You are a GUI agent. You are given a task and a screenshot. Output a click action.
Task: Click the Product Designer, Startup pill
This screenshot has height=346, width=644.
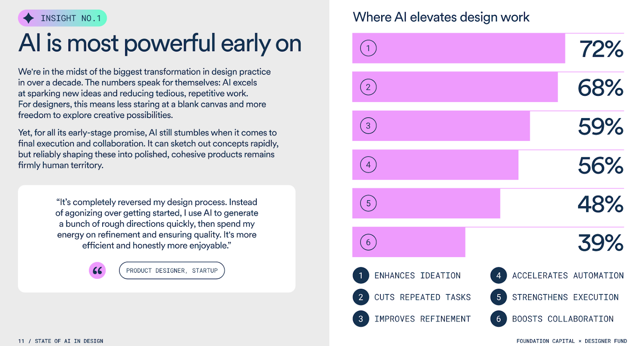click(172, 271)
